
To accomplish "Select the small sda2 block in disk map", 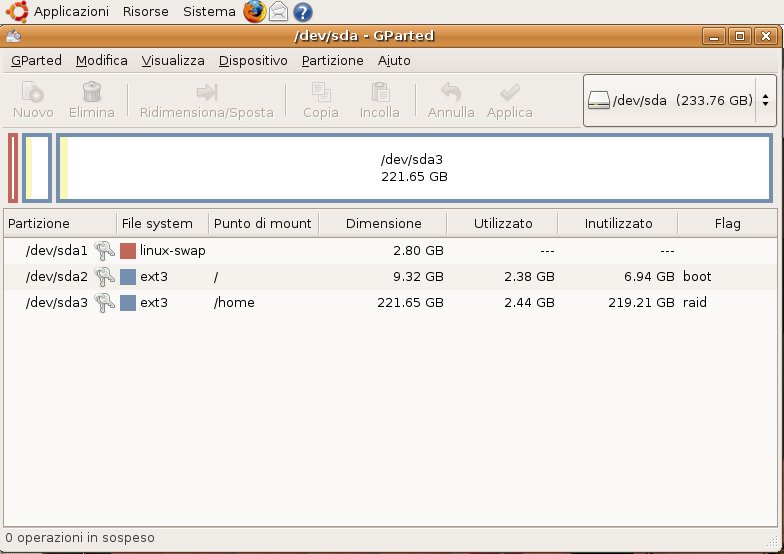I will tap(37, 168).
